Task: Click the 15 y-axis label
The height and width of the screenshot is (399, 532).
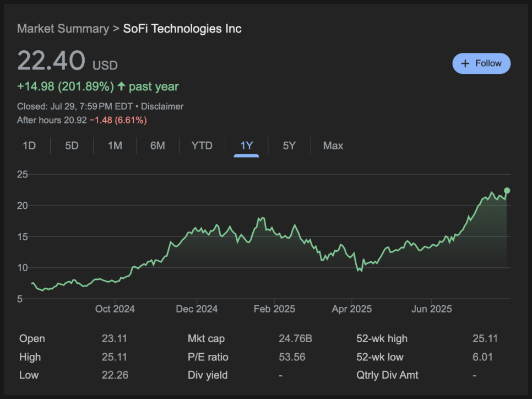Action: click(x=23, y=236)
